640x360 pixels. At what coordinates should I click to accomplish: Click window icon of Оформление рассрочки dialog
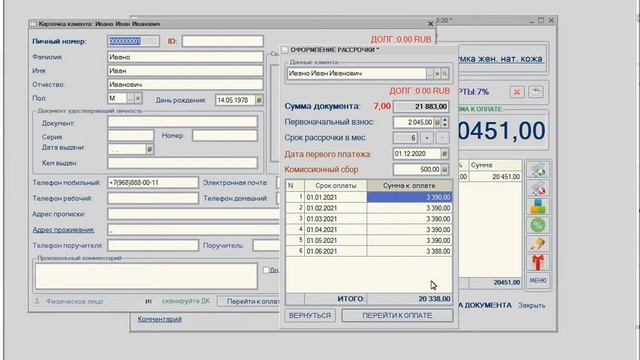click(284, 50)
